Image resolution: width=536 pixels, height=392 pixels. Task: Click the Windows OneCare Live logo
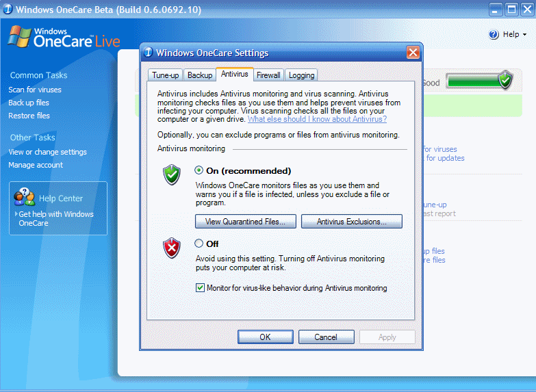click(64, 37)
